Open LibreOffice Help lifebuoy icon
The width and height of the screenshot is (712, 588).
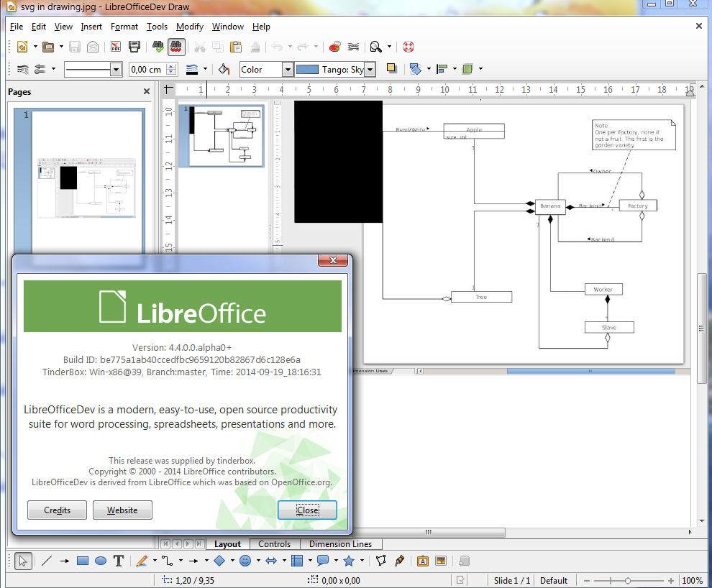pos(409,47)
